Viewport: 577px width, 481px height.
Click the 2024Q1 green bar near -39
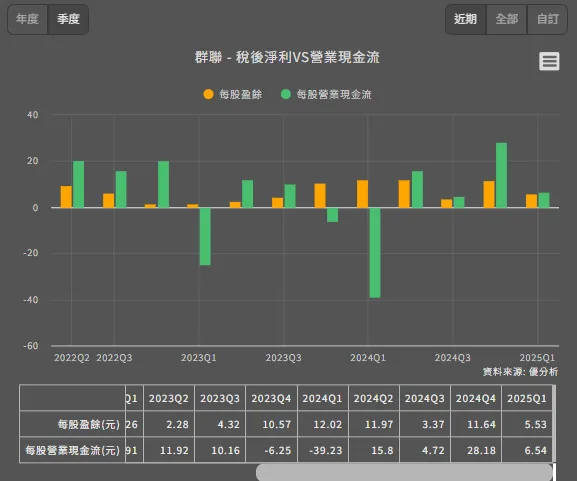click(x=375, y=253)
